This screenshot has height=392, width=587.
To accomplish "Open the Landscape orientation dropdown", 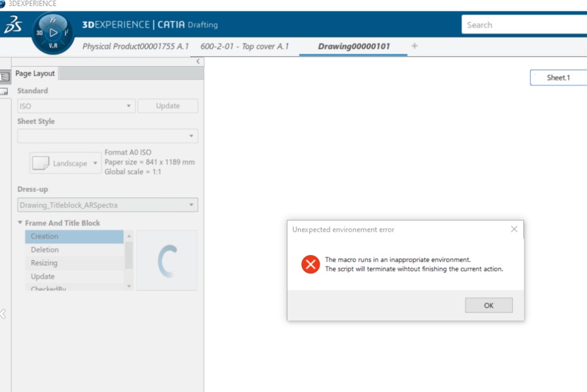I will [65, 163].
